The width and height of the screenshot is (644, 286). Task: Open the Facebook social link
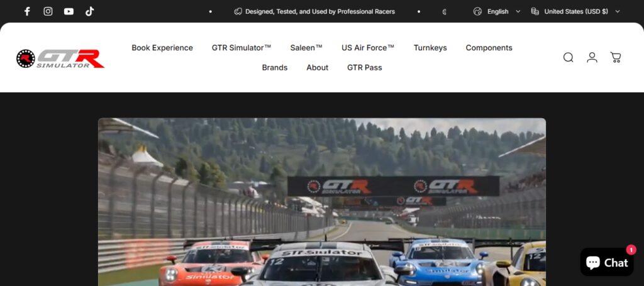tap(27, 11)
